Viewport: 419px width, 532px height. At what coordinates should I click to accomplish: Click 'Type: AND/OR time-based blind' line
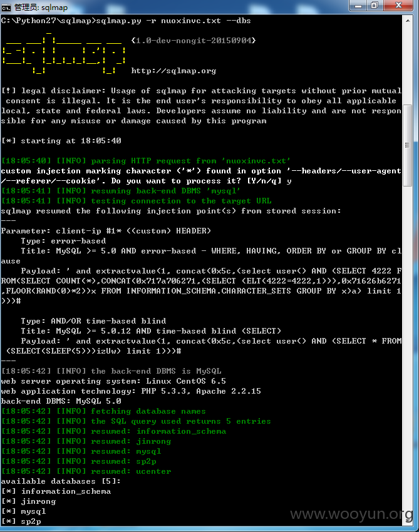[93, 321]
